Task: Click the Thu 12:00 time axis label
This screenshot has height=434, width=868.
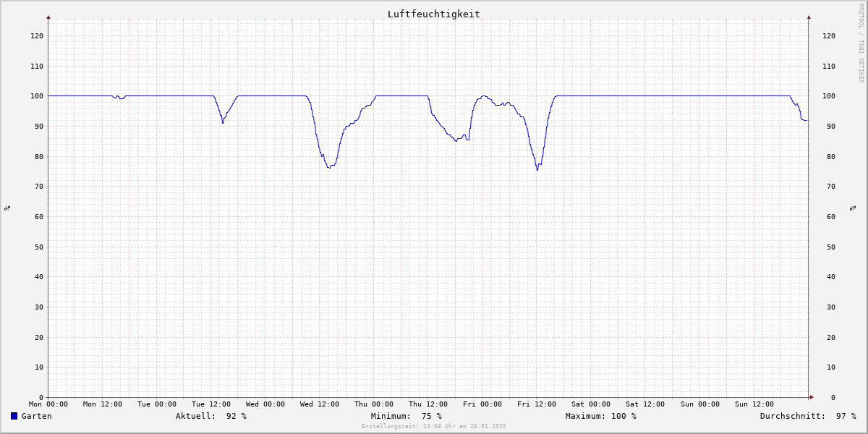Action: point(428,404)
